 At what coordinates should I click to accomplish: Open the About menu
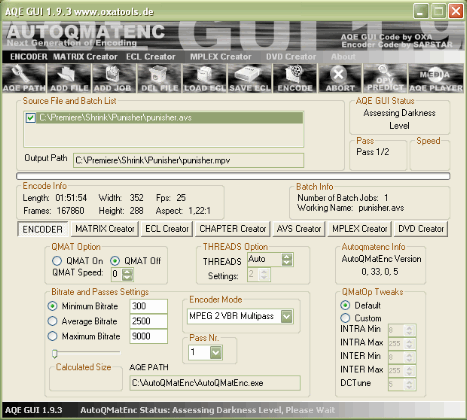click(343, 57)
